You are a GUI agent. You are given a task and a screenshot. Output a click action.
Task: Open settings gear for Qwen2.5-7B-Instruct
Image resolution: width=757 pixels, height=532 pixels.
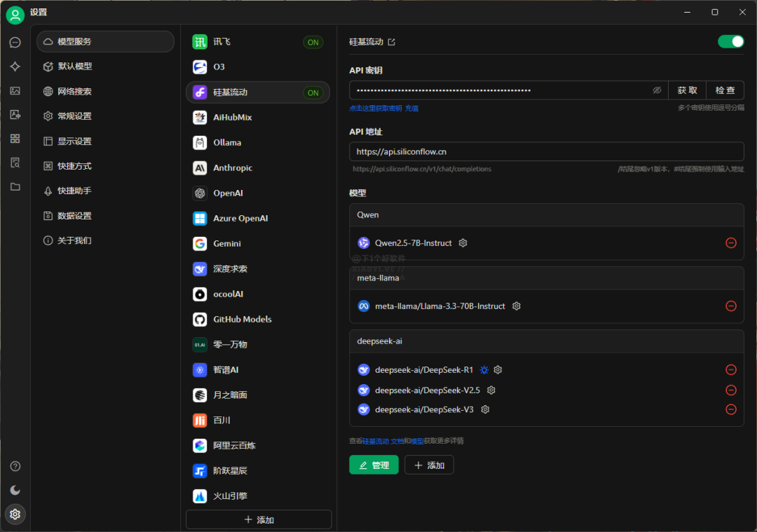[x=463, y=243]
